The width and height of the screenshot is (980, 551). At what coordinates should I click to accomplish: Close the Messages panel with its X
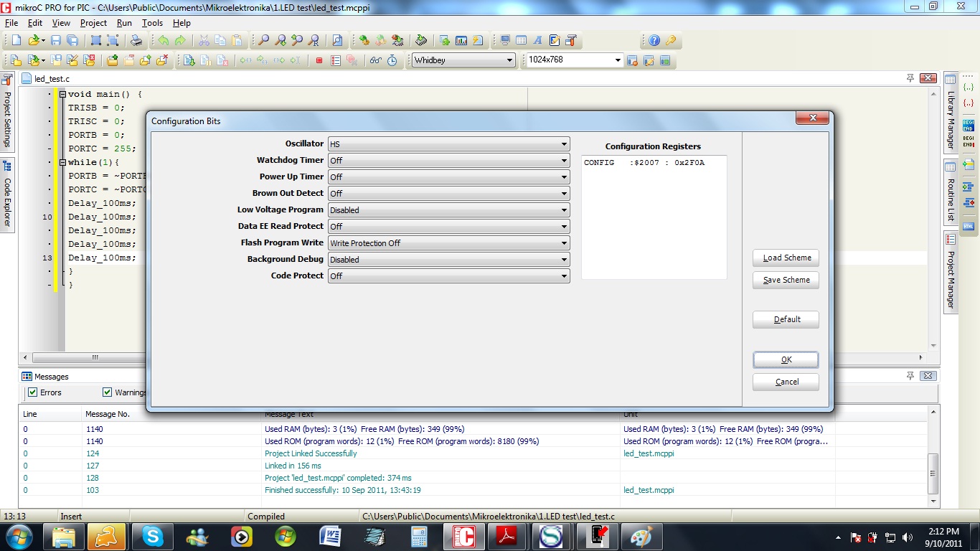(928, 376)
